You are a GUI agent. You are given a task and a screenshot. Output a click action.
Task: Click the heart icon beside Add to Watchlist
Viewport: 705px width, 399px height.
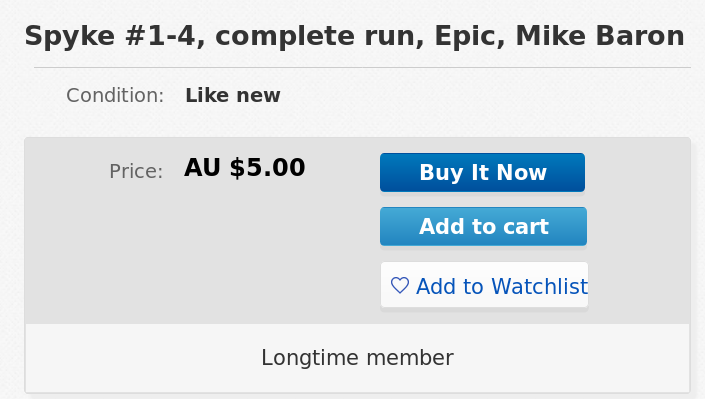coord(400,285)
